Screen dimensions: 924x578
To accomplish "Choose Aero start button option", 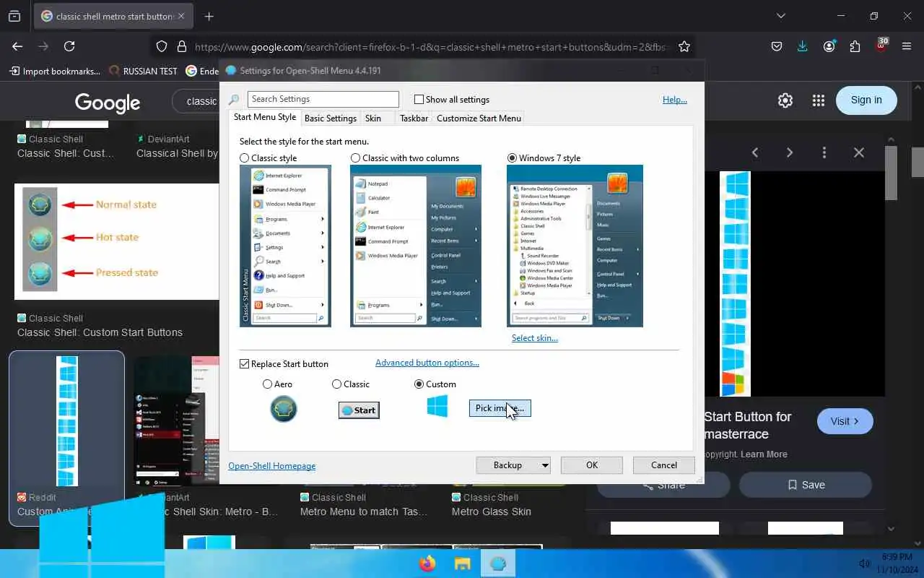I will pos(268,384).
